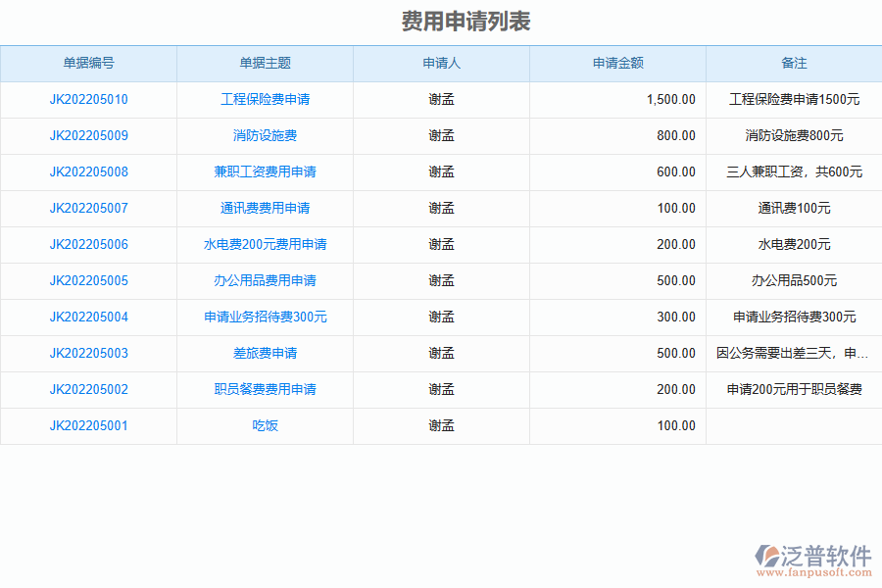The width and height of the screenshot is (882, 588).
Task: Open the 水电费200元费用申请 subject link
Action: pos(265,245)
